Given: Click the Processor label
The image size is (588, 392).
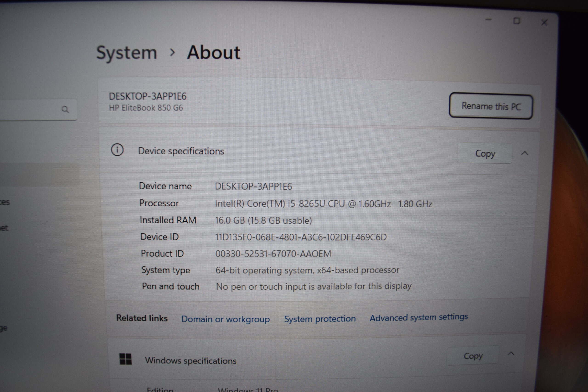Looking at the screenshot, I should [x=159, y=203].
